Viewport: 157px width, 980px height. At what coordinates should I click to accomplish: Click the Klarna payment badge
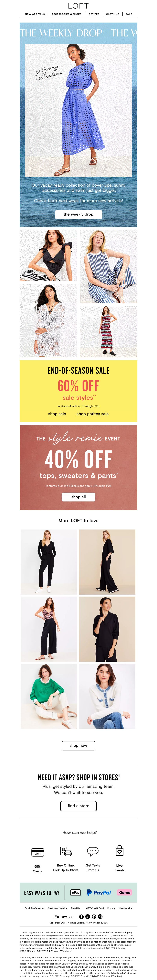pyautogui.click(x=124, y=893)
